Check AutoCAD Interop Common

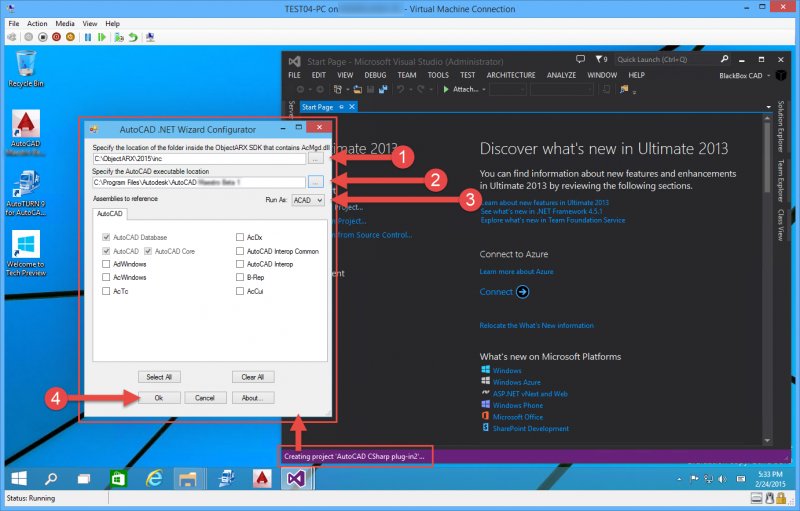(x=240, y=251)
